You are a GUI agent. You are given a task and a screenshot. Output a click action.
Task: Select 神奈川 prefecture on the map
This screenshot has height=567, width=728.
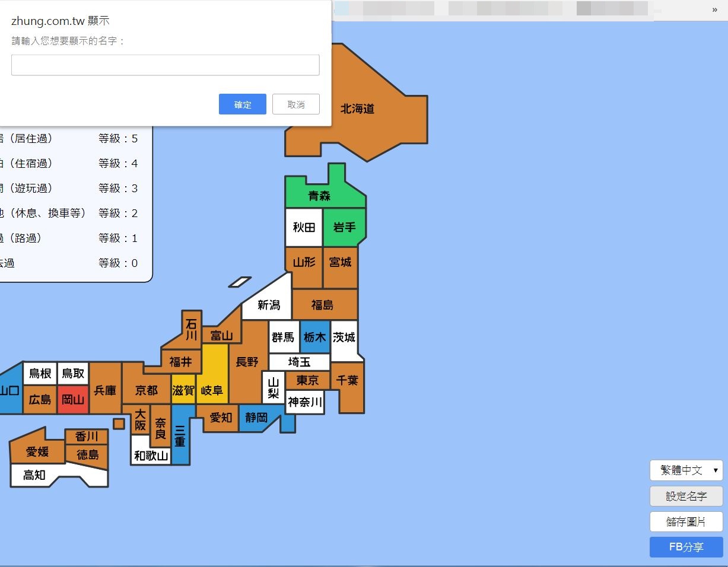(x=305, y=402)
